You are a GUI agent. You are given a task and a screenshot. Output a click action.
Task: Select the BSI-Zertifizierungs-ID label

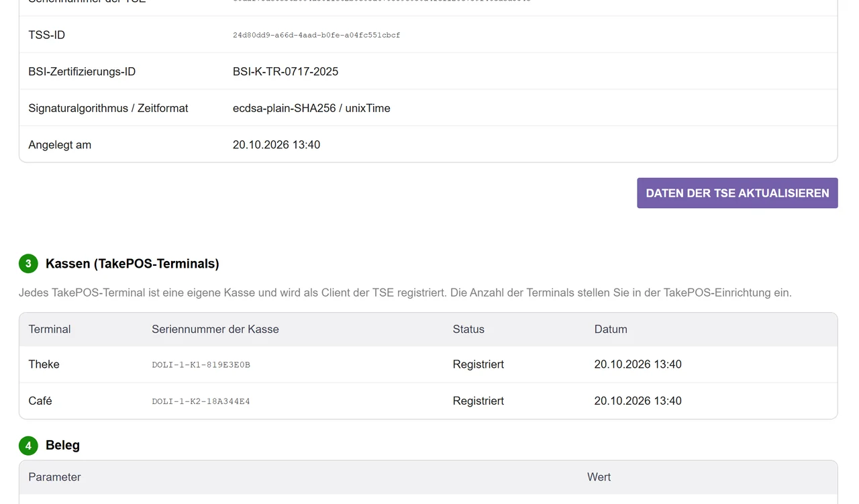tap(82, 72)
